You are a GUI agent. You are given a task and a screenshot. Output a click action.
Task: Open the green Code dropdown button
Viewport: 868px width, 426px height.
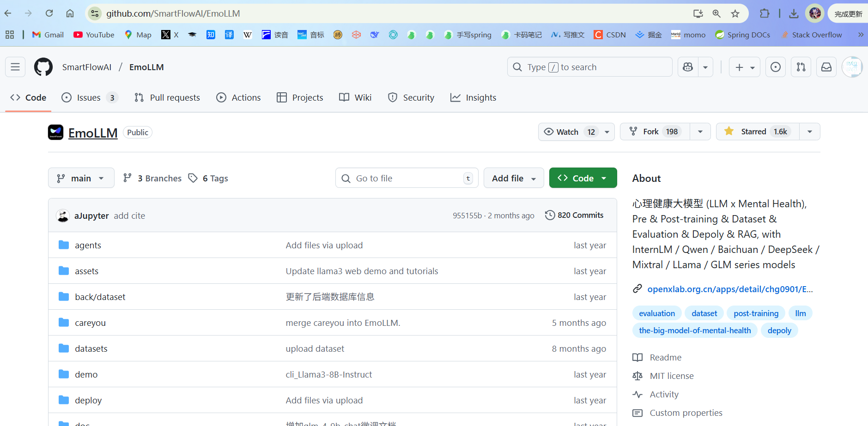(583, 178)
